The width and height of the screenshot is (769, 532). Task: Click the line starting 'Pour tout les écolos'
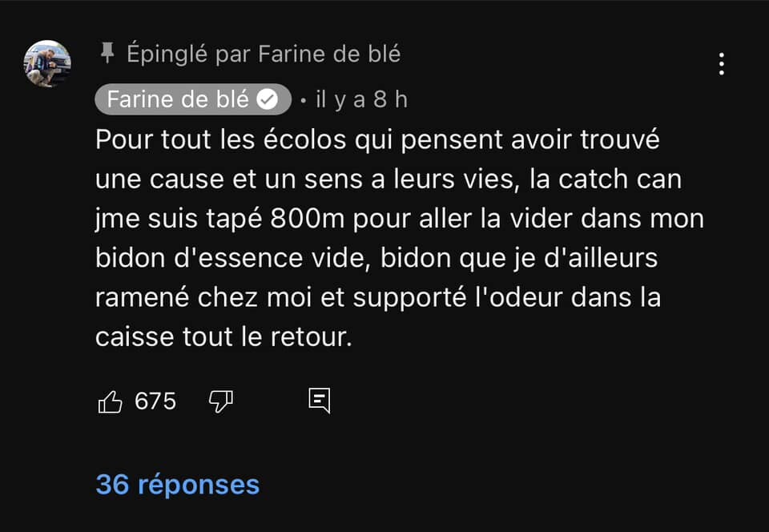[x=377, y=139]
